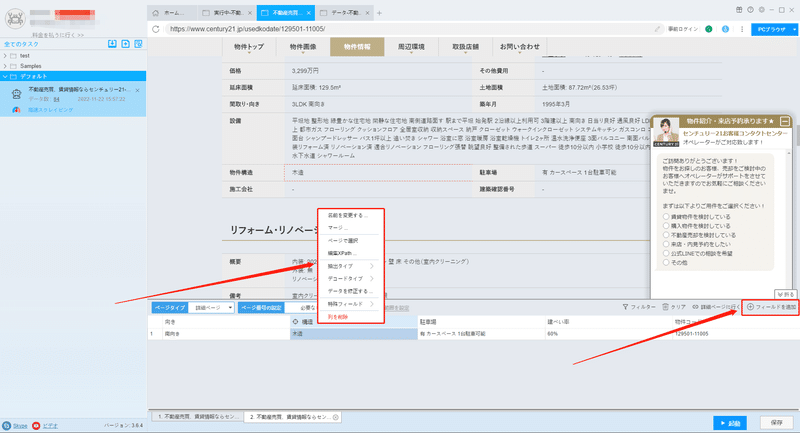Select 不動産売却を検討している radio option

coord(666,235)
